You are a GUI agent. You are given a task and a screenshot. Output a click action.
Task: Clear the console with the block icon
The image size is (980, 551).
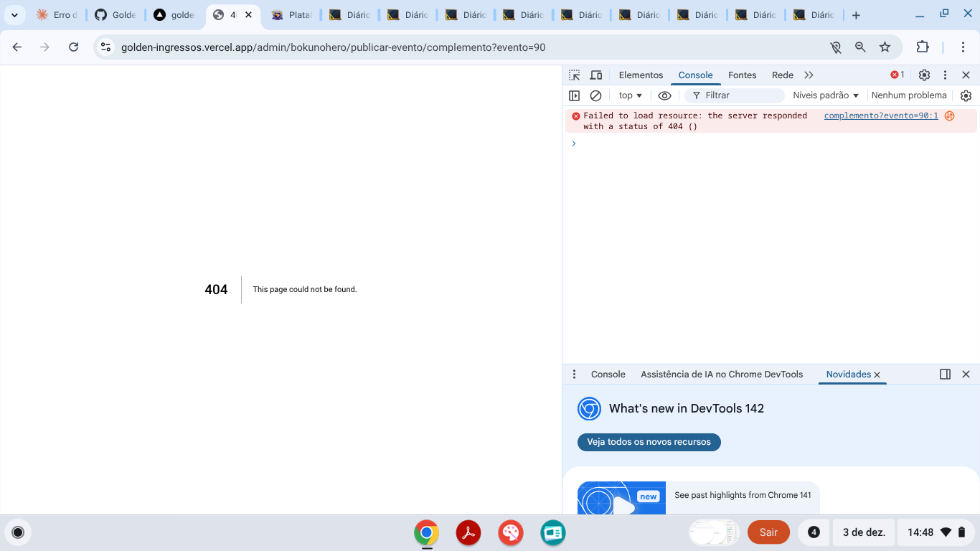pyautogui.click(x=595, y=95)
